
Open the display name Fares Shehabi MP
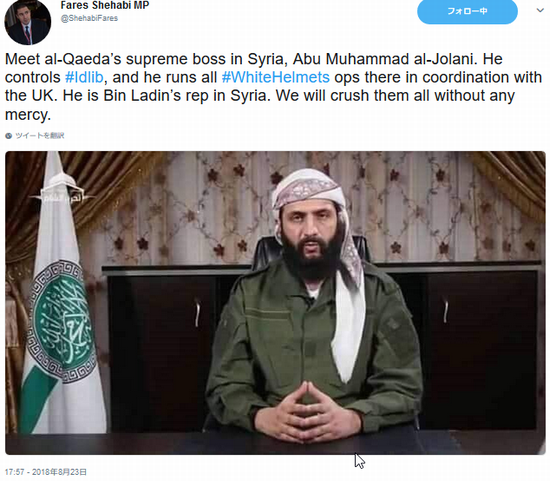[x=105, y=5]
